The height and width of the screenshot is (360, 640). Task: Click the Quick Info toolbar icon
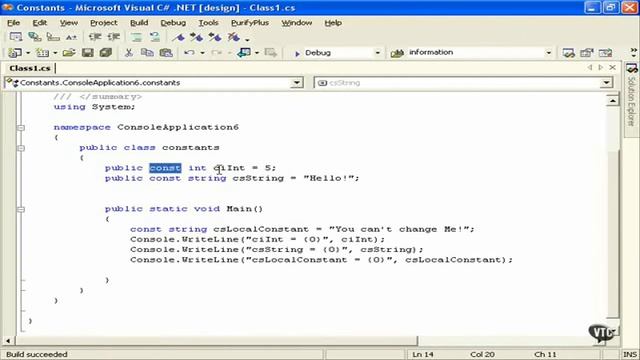[x=53, y=37]
